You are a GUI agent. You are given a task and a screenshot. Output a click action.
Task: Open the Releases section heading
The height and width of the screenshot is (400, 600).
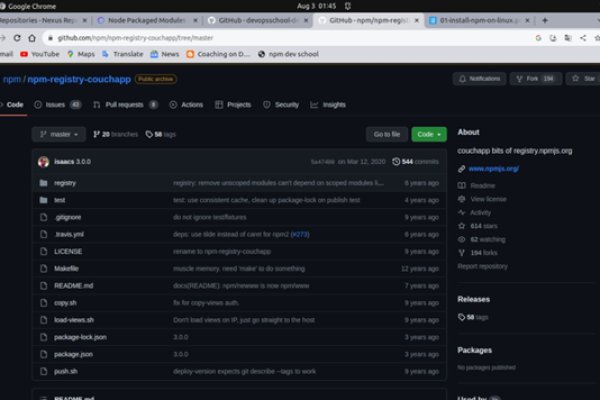473,299
